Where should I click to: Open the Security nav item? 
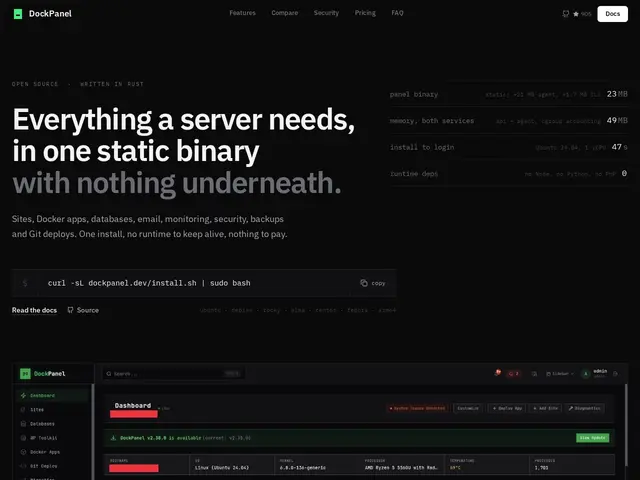(326, 13)
